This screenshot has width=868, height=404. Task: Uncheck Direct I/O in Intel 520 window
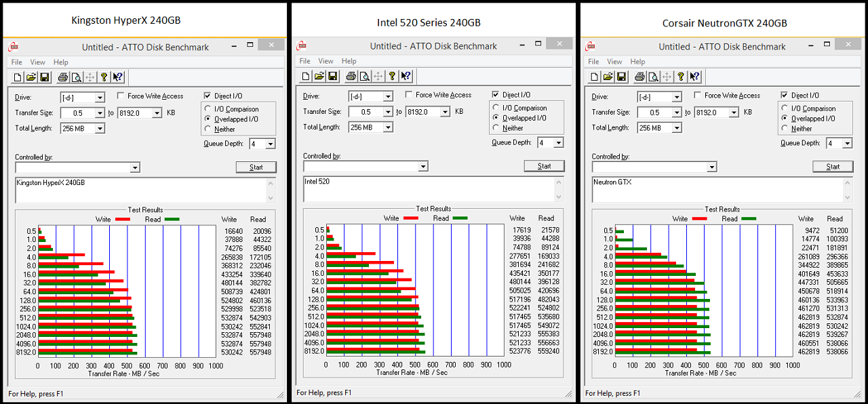[x=496, y=95]
